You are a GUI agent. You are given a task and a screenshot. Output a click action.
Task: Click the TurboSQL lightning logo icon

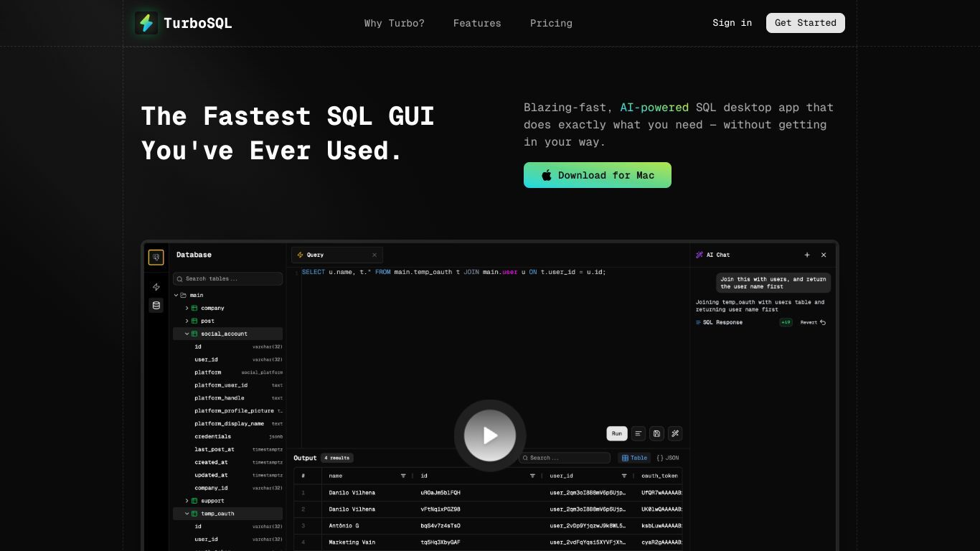(146, 23)
